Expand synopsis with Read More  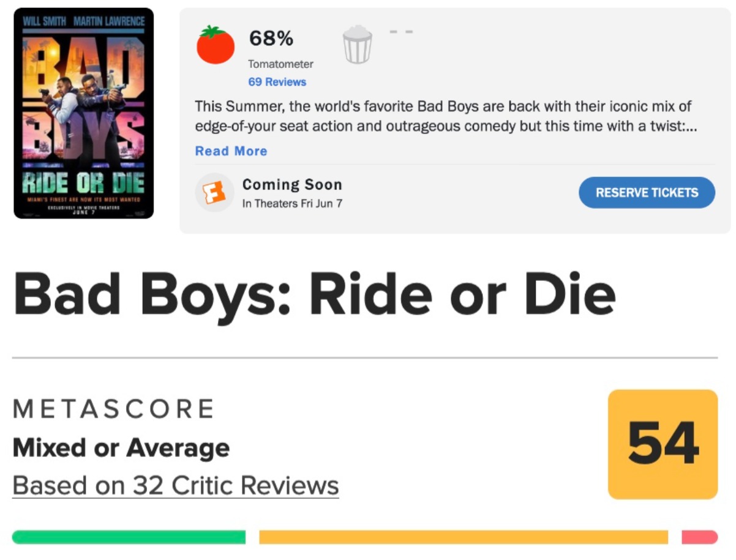coord(231,151)
